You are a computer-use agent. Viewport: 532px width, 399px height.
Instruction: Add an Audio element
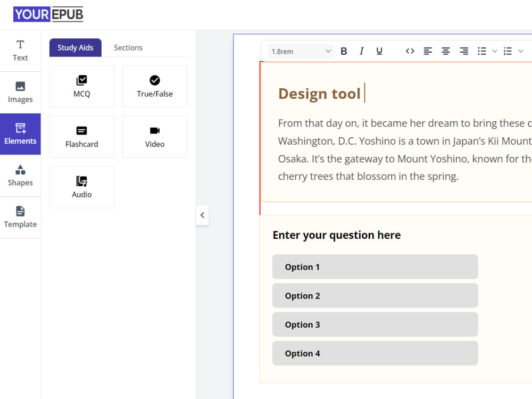[x=82, y=187]
